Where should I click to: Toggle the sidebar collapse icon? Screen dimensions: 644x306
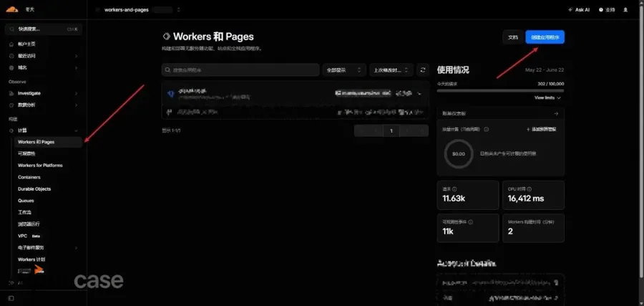point(11,298)
